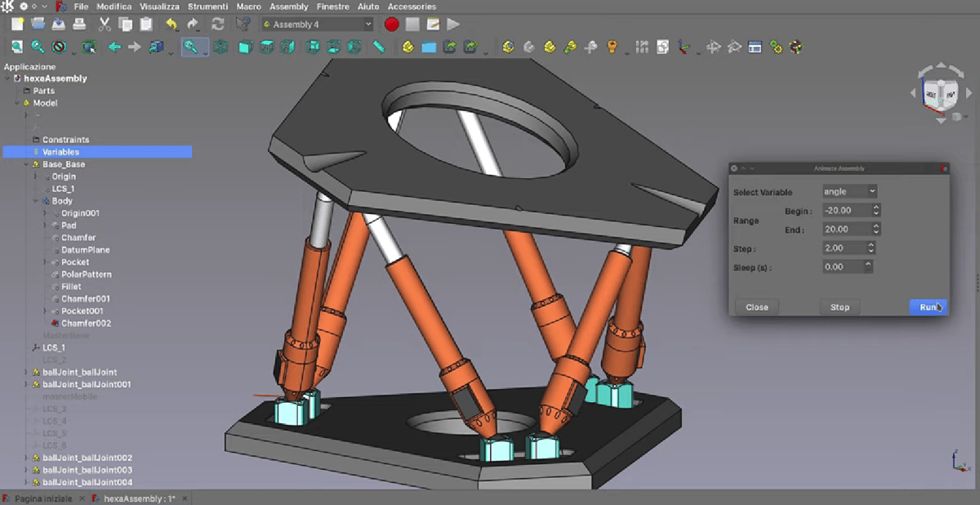Click the Execute macro play icon

[x=453, y=25]
